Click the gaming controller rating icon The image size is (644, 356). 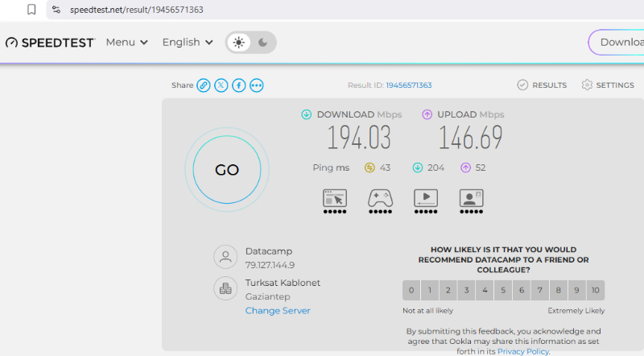pos(380,198)
